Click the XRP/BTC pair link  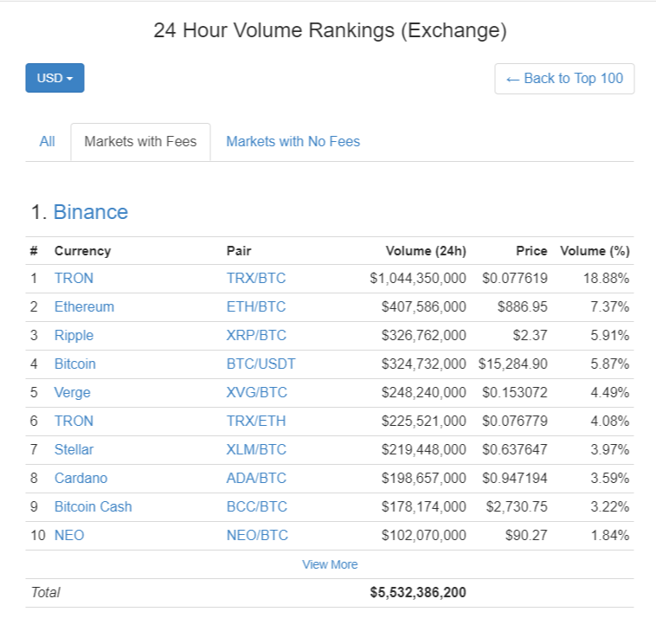point(256,335)
